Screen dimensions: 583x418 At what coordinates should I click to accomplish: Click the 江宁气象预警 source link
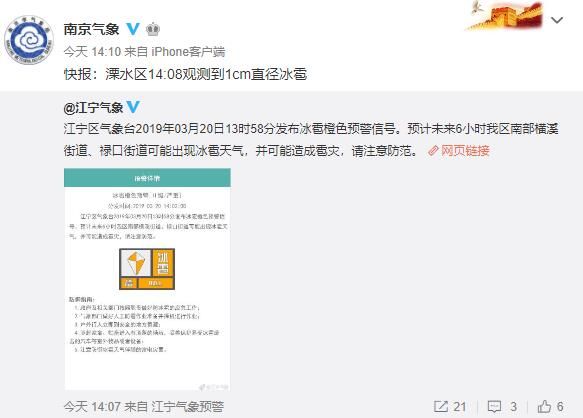pyautogui.click(x=188, y=406)
